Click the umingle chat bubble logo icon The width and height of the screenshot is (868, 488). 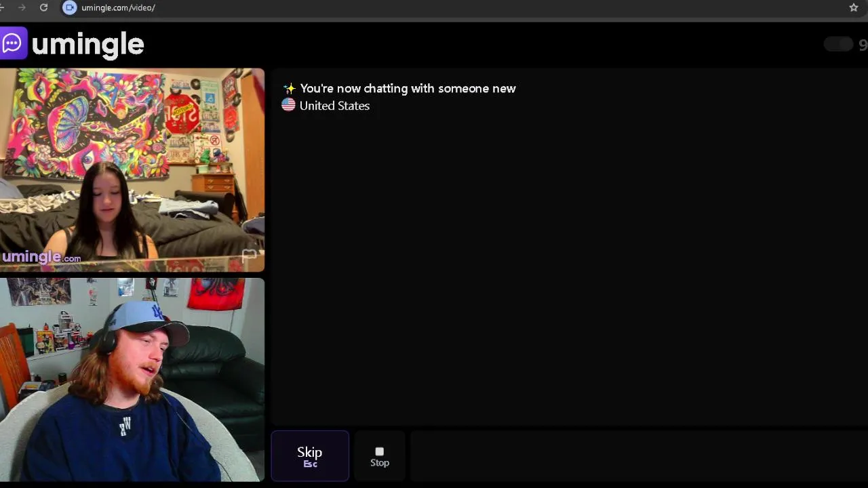12,43
